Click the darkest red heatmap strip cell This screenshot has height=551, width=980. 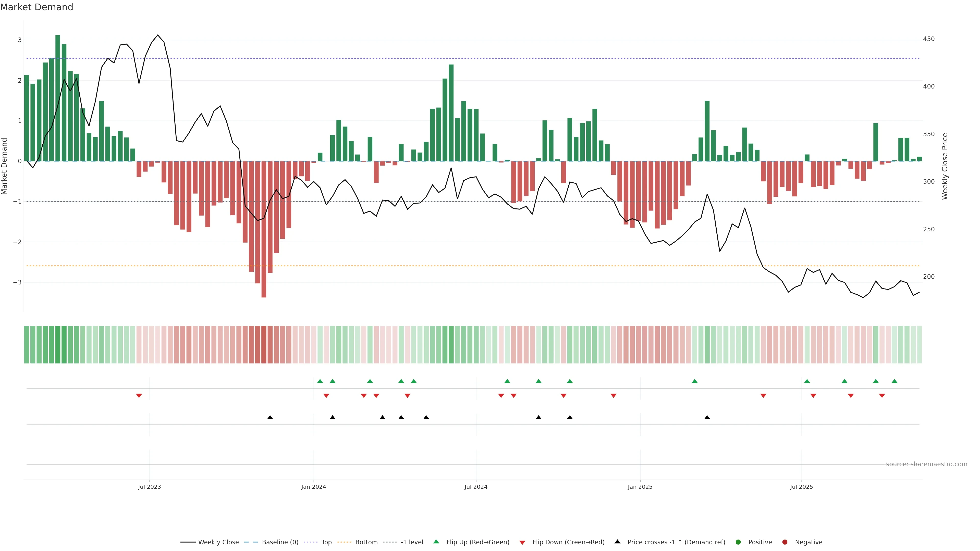tap(264, 345)
